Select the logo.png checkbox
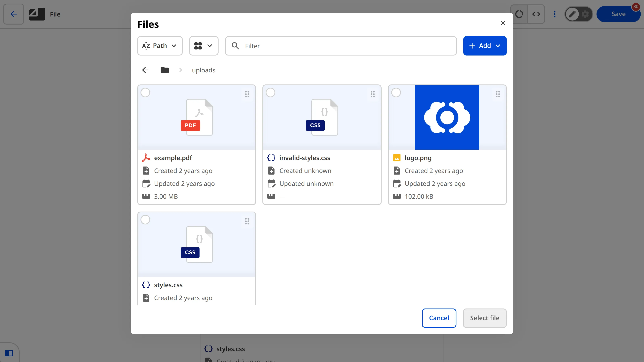 click(396, 93)
